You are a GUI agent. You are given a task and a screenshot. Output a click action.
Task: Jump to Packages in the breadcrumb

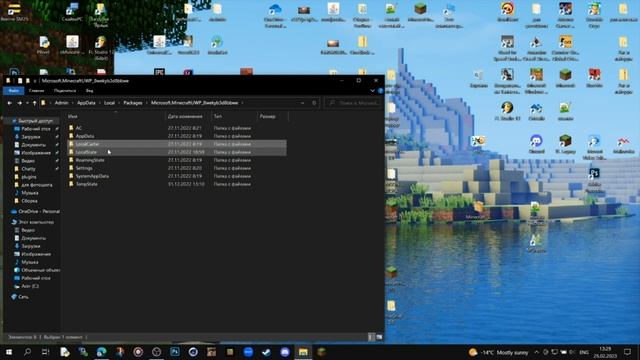tap(133, 103)
